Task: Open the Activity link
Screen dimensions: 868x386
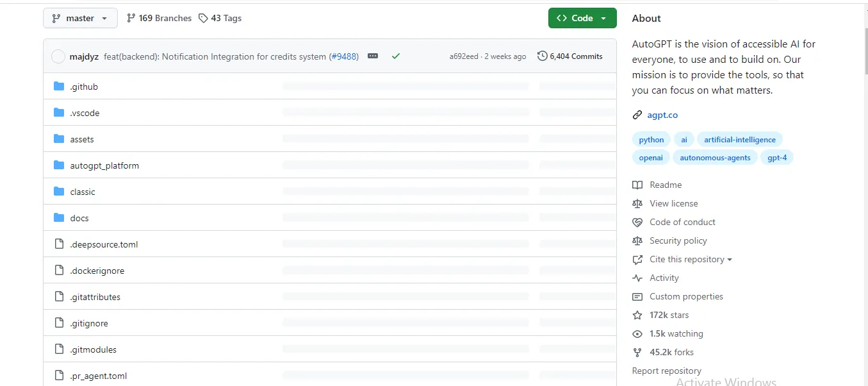Action: (664, 278)
